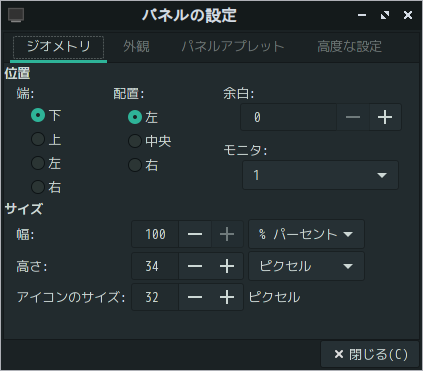Open the パネルアプレット tab

tap(233, 46)
